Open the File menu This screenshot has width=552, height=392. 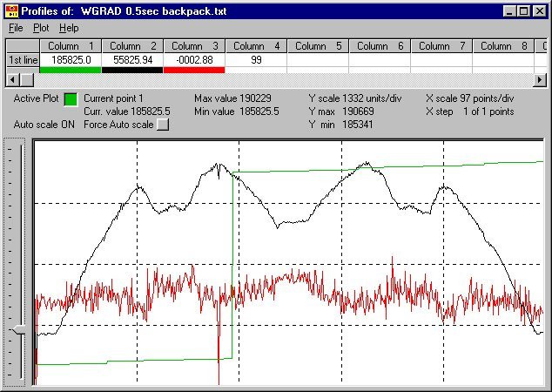pyautogui.click(x=16, y=28)
